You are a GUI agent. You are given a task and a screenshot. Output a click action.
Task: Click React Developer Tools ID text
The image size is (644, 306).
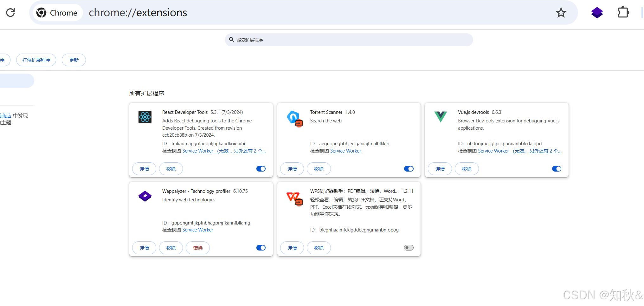tap(203, 144)
